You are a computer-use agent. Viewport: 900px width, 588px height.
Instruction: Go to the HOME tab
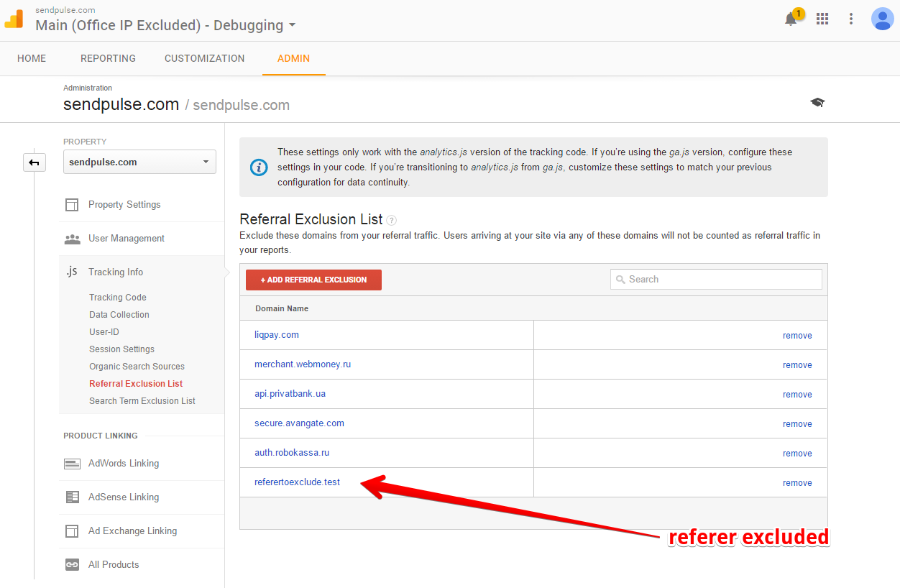tap(32, 58)
